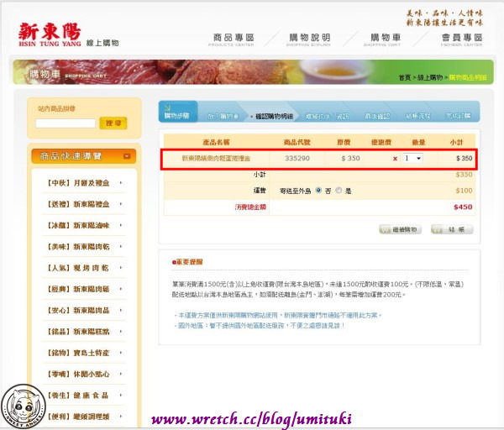The width and height of the screenshot is (504, 430).
Task: Expand arrow beside 【冰釀】新東陽滷味
Action: point(121,225)
